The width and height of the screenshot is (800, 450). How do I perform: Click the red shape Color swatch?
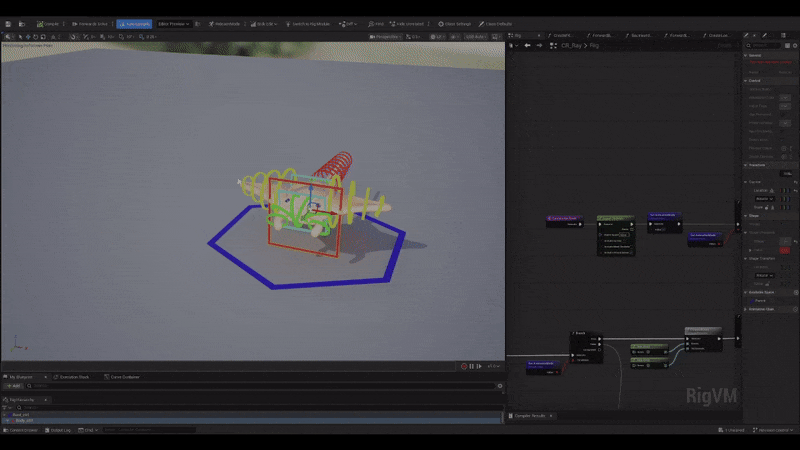pyautogui.click(x=785, y=250)
